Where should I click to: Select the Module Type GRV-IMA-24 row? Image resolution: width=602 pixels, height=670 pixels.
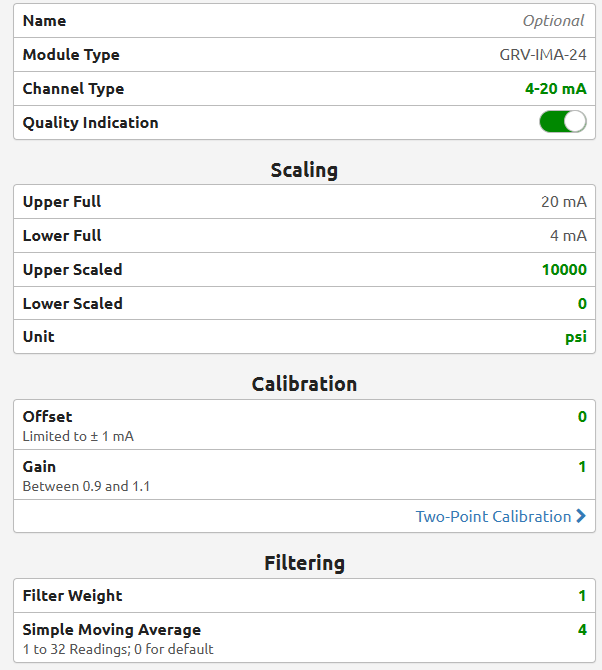pyautogui.click(x=304, y=54)
